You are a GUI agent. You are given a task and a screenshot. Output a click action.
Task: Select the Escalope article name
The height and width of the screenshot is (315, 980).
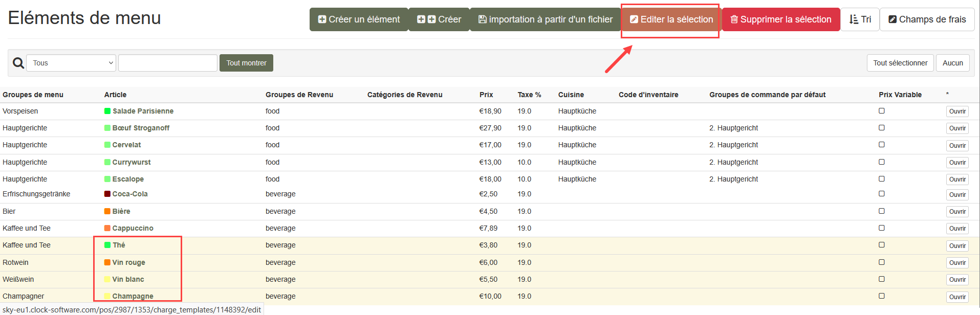pos(128,179)
